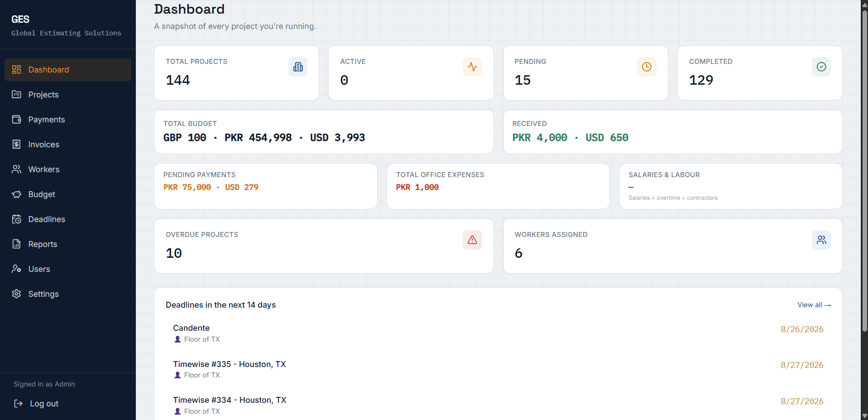This screenshot has height=420, width=868.
Task: Open Timewise #334 - Houston, TX deadline
Action: click(498, 405)
